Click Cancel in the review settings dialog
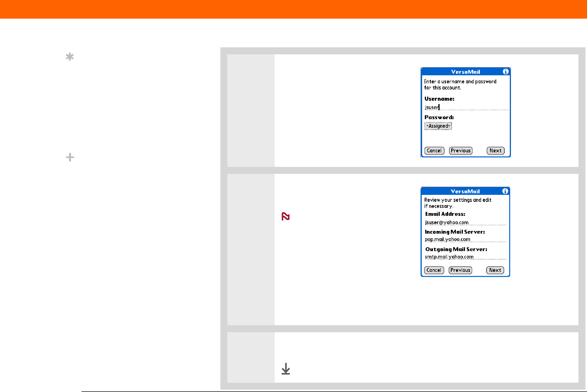Image resolution: width=587 pixels, height=392 pixels. click(434, 270)
